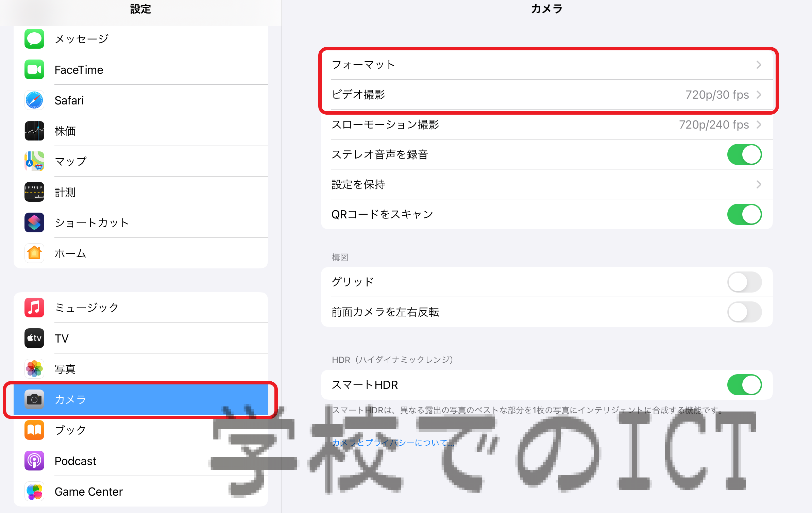Viewport: 812px width, 513px height.
Task: Tap the 720p/240 fps value
Action: click(714, 125)
